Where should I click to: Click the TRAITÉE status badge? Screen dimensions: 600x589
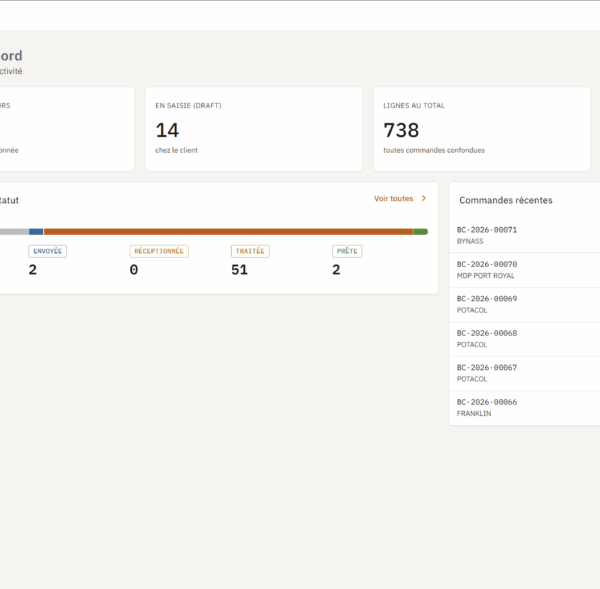pyautogui.click(x=250, y=251)
